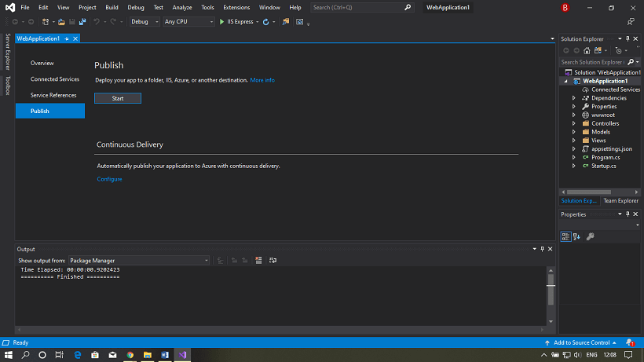Select the Models folder in the tree
The width and height of the screenshot is (644, 362).
click(x=601, y=132)
